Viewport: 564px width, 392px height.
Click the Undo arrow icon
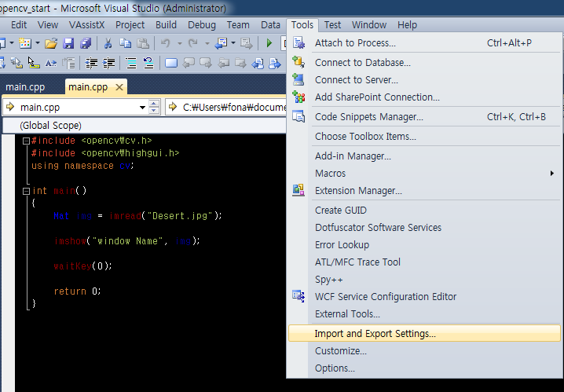coord(166,43)
